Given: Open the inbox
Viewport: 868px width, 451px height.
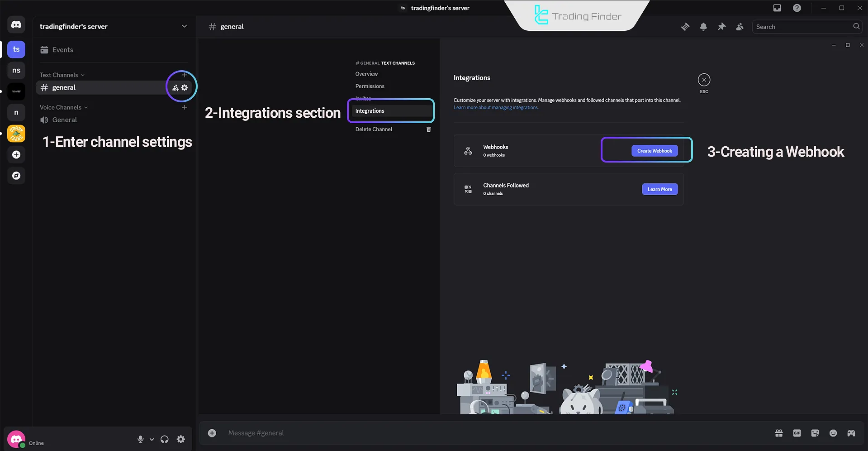Looking at the screenshot, I should coord(777,8).
